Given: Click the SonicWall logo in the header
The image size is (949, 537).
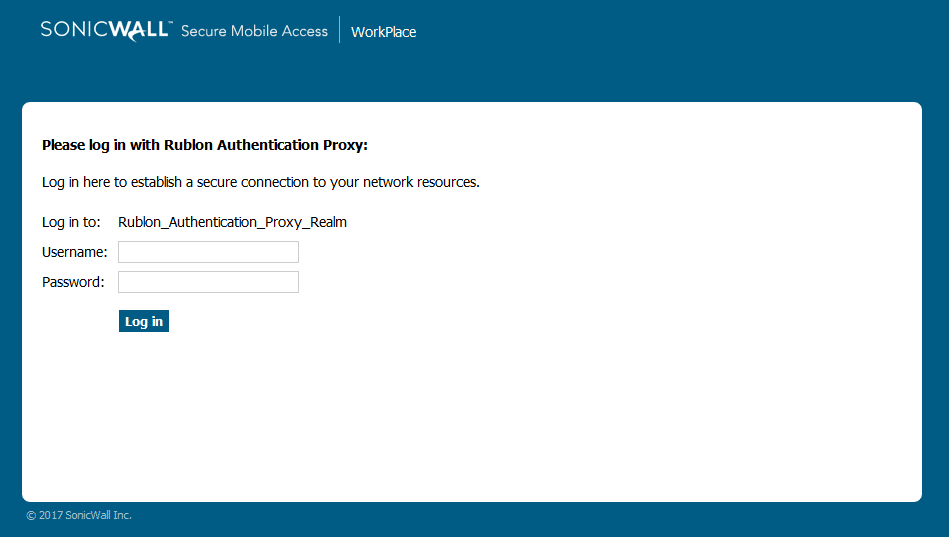Looking at the screenshot, I should click(105, 30).
